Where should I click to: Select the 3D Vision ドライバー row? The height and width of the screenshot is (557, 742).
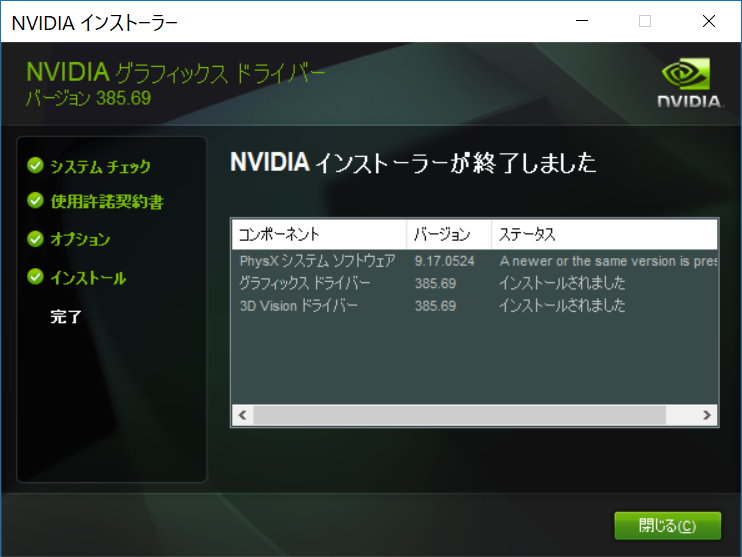pyautogui.click(x=475, y=306)
